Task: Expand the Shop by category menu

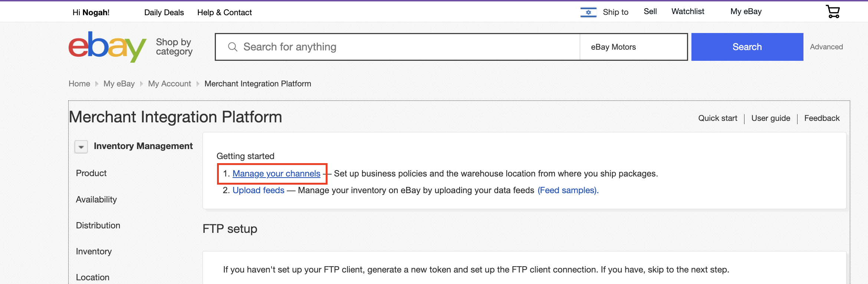Action: coord(174,47)
